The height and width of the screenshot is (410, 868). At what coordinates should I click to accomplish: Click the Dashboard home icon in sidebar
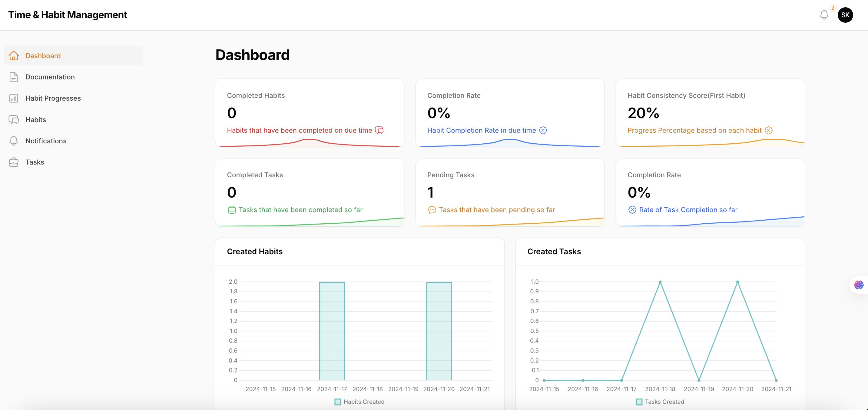click(x=14, y=56)
